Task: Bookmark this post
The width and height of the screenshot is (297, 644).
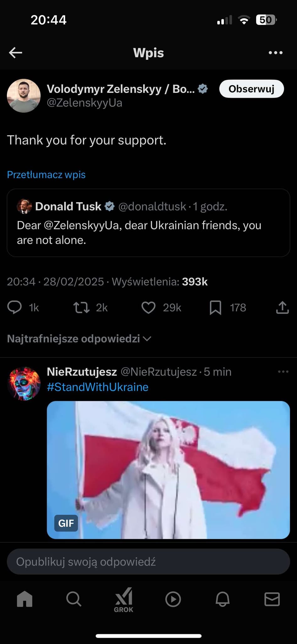Action: coord(215,307)
